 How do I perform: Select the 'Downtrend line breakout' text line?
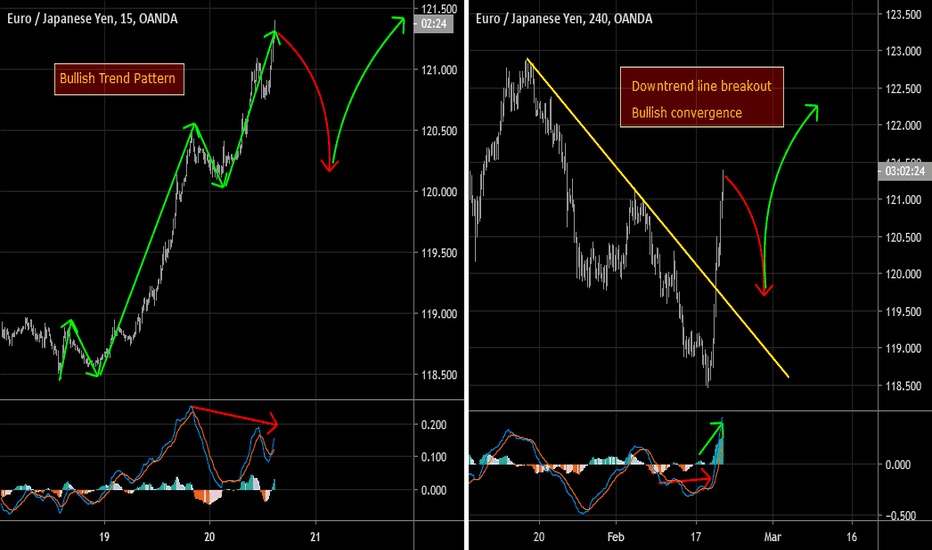(701, 86)
